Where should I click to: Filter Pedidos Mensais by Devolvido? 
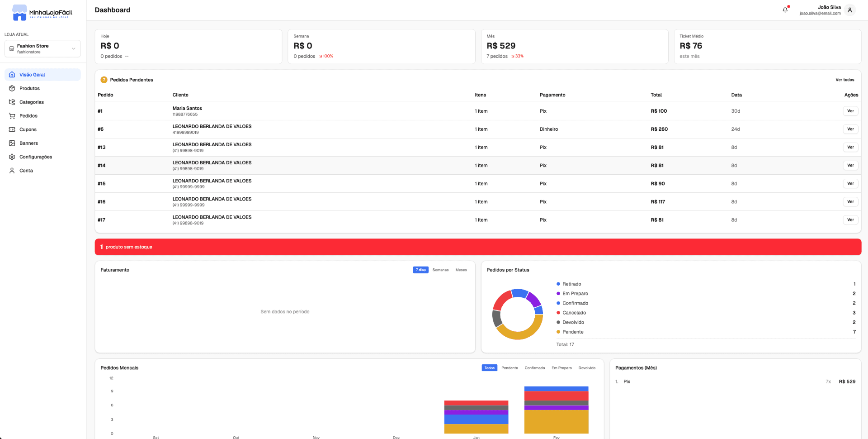tap(587, 368)
